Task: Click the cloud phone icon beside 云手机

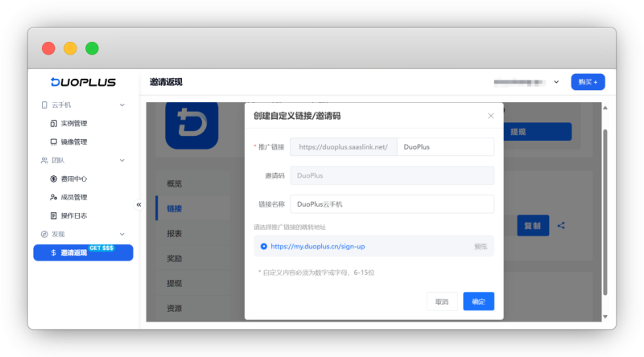Action: click(x=44, y=105)
